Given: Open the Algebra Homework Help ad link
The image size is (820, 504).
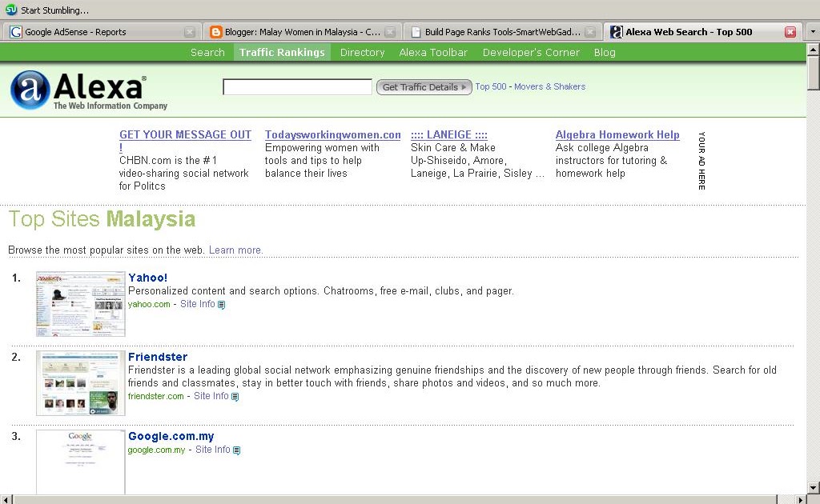Looking at the screenshot, I should (617, 134).
